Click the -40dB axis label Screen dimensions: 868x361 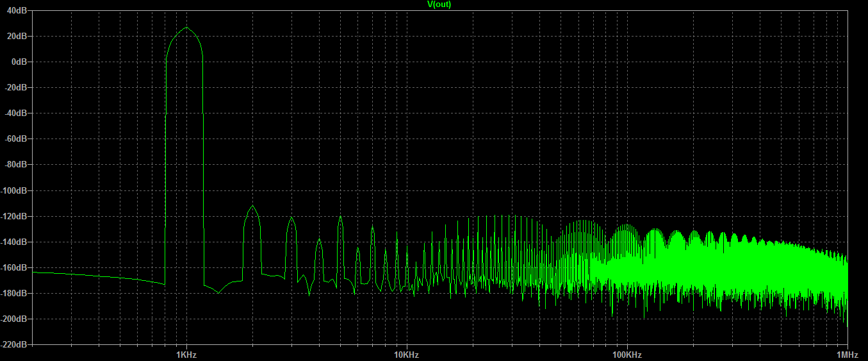pyautogui.click(x=16, y=113)
